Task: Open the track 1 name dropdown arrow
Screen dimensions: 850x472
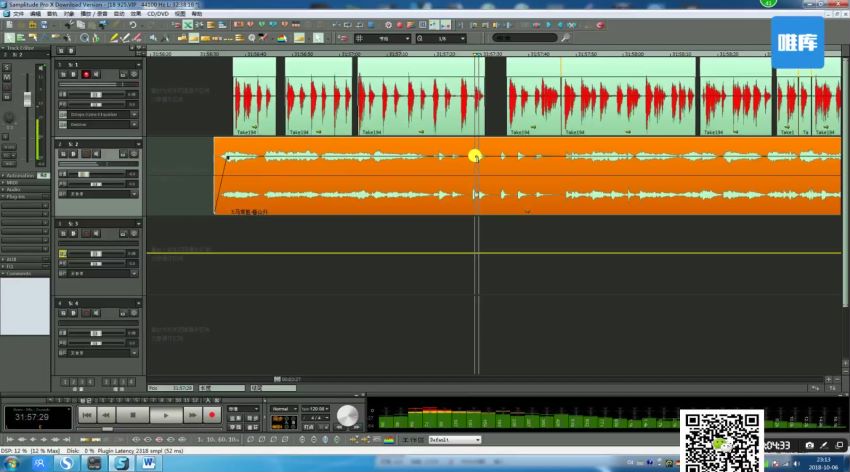Action: click(138, 64)
